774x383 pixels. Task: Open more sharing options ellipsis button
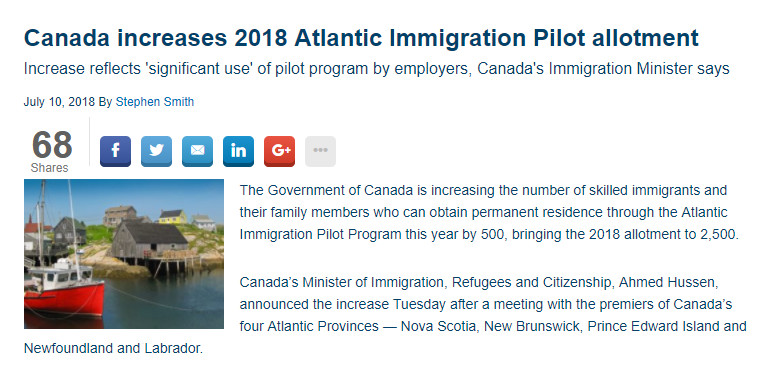[x=320, y=151]
